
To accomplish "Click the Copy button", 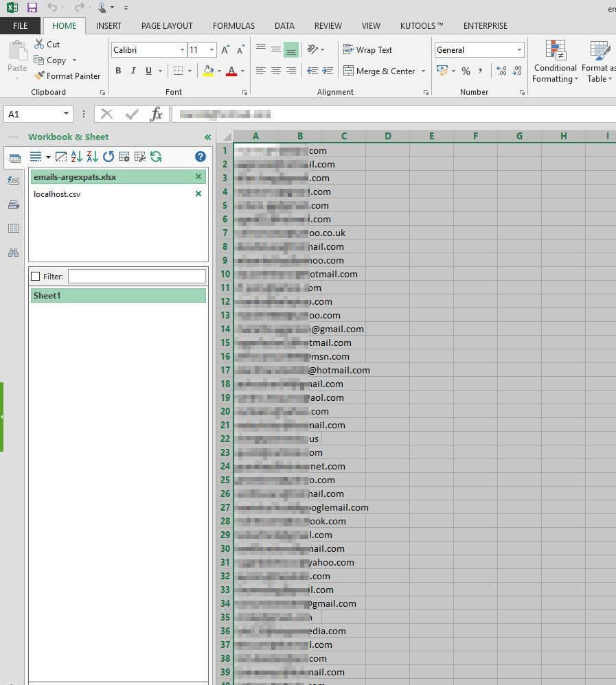I will (50, 60).
